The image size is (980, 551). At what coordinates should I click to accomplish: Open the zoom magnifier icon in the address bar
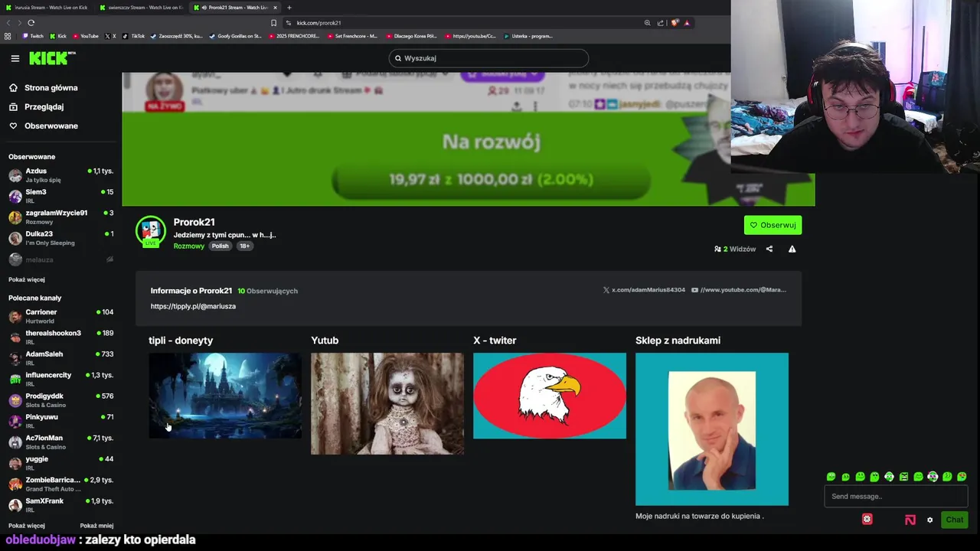pyautogui.click(x=647, y=23)
